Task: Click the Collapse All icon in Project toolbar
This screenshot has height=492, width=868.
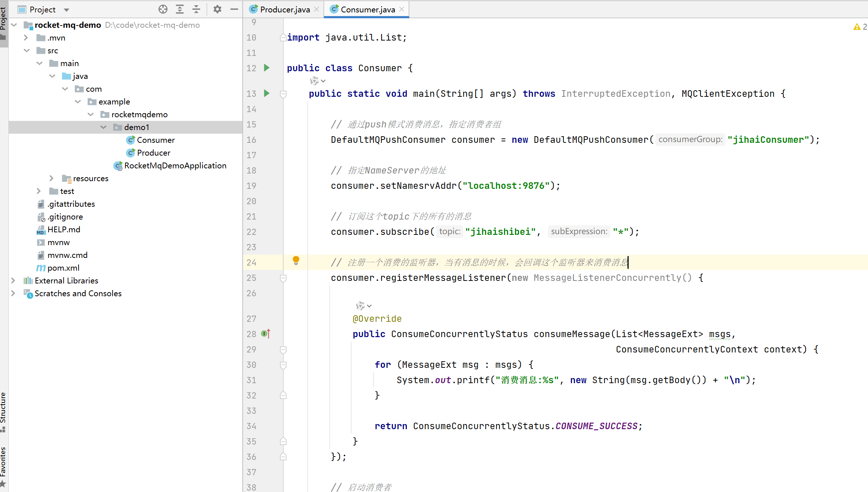Action: 196,9
